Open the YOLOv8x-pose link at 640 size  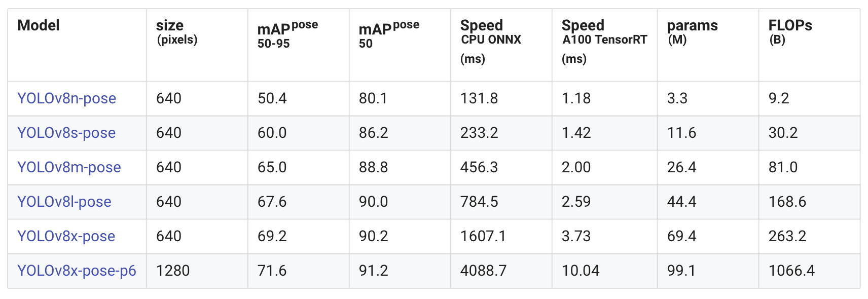tap(66, 236)
